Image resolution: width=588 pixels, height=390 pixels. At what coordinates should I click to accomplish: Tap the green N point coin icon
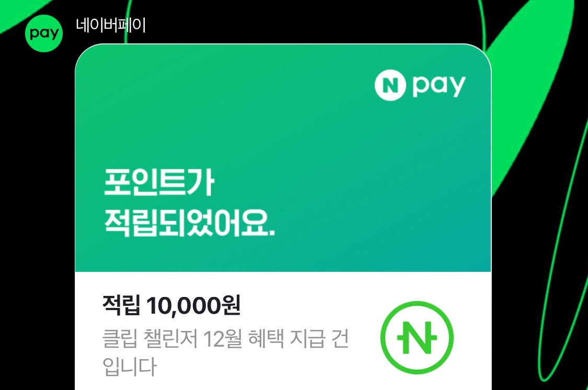click(x=417, y=338)
